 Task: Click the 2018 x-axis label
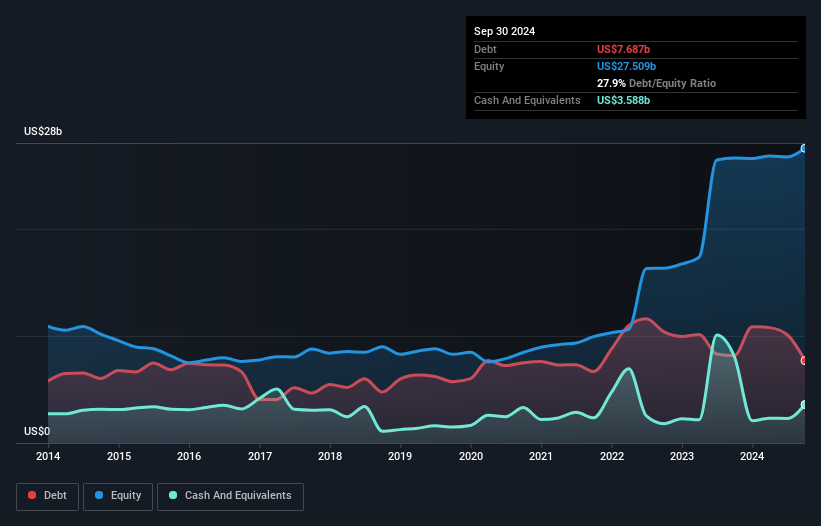pos(330,456)
